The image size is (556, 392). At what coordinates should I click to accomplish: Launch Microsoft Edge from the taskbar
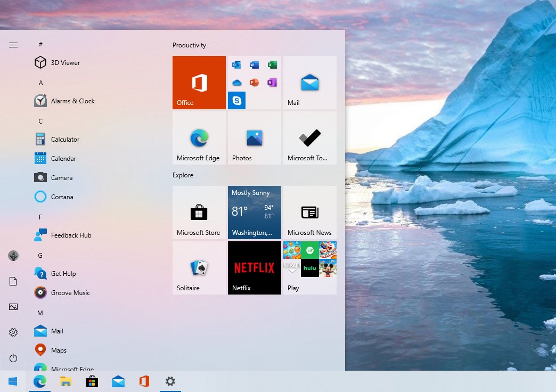click(x=39, y=381)
